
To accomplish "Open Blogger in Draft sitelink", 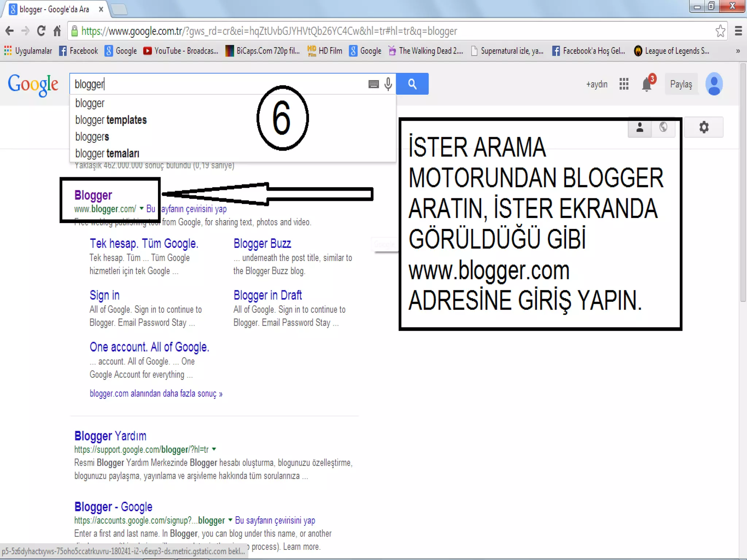I will point(268,295).
